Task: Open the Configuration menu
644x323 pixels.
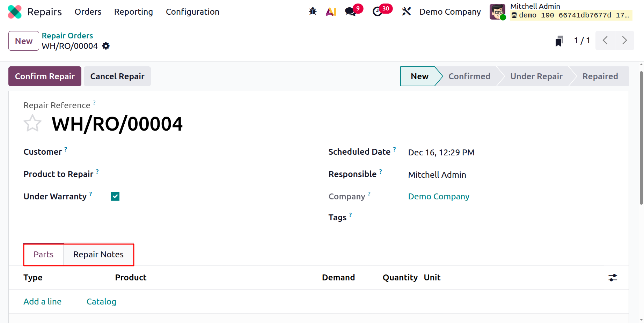Action: (x=192, y=12)
